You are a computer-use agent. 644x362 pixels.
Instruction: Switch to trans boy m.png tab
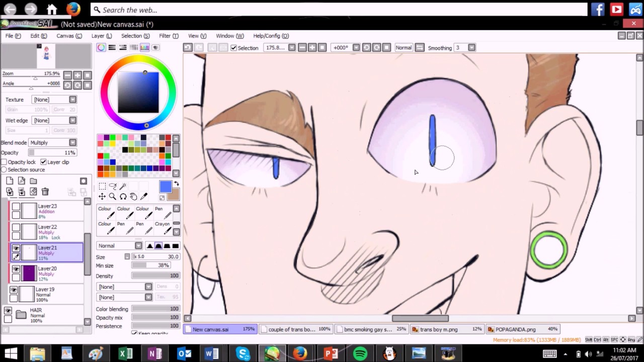(447, 329)
